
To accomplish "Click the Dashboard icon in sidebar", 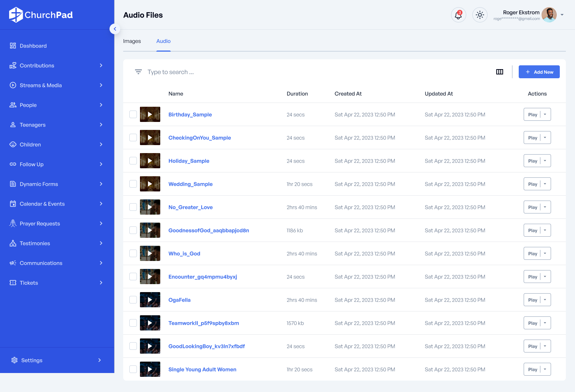I will click(x=13, y=46).
